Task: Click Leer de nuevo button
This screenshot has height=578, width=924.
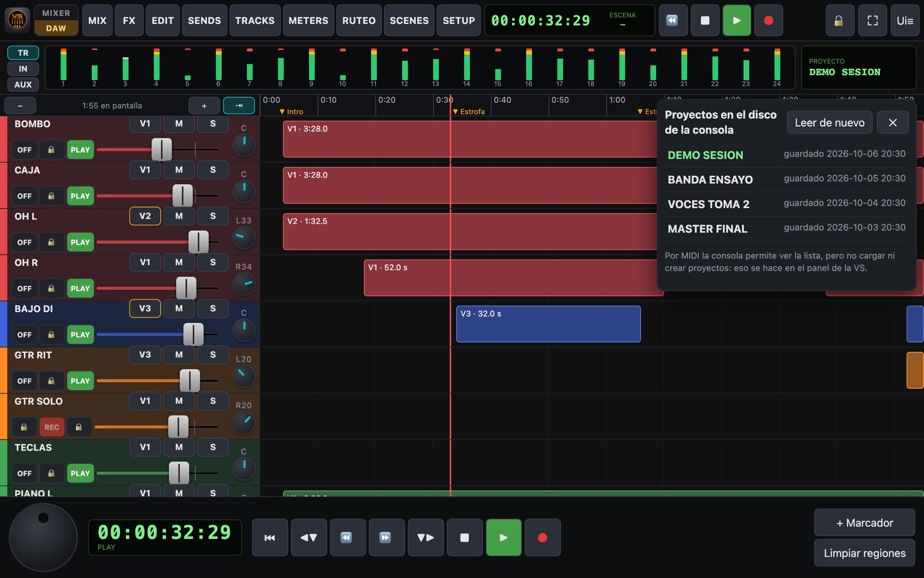Action: pos(830,123)
